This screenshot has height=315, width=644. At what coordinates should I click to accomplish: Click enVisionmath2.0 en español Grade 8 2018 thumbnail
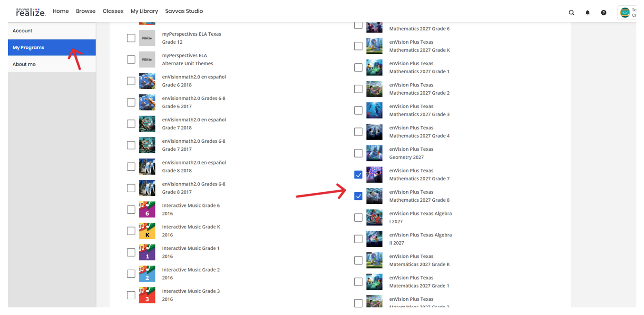tap(147, 167)
